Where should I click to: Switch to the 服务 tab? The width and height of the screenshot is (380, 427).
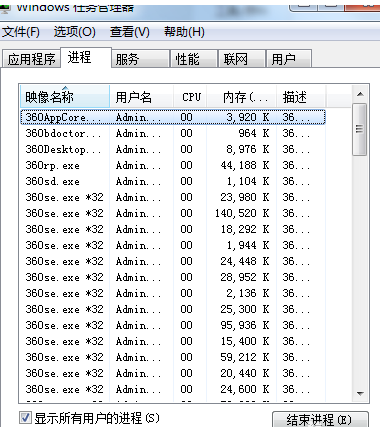coord(140,59)
